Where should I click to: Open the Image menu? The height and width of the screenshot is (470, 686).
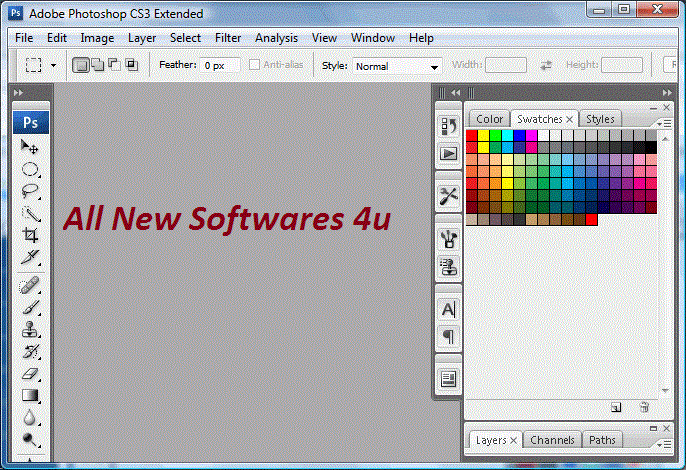coord(97,38)
